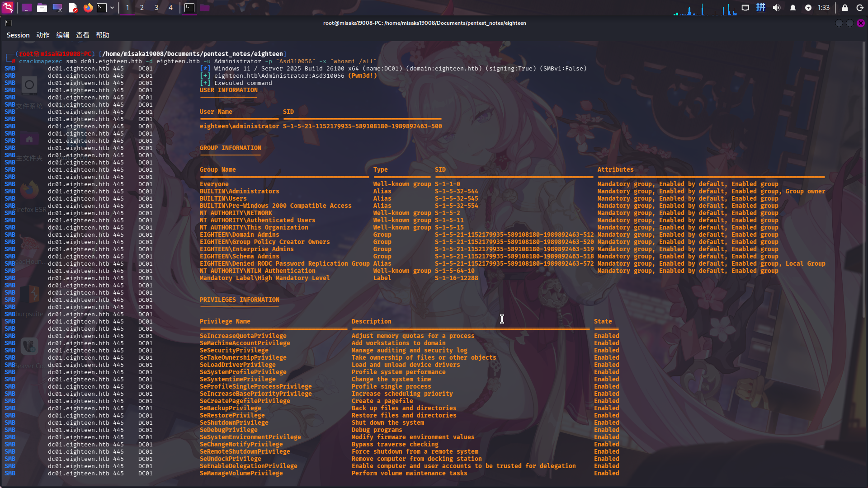This screenshot has height=488, width=868.
Task: Open the 帮助 menu
Action: coord(103,35)
